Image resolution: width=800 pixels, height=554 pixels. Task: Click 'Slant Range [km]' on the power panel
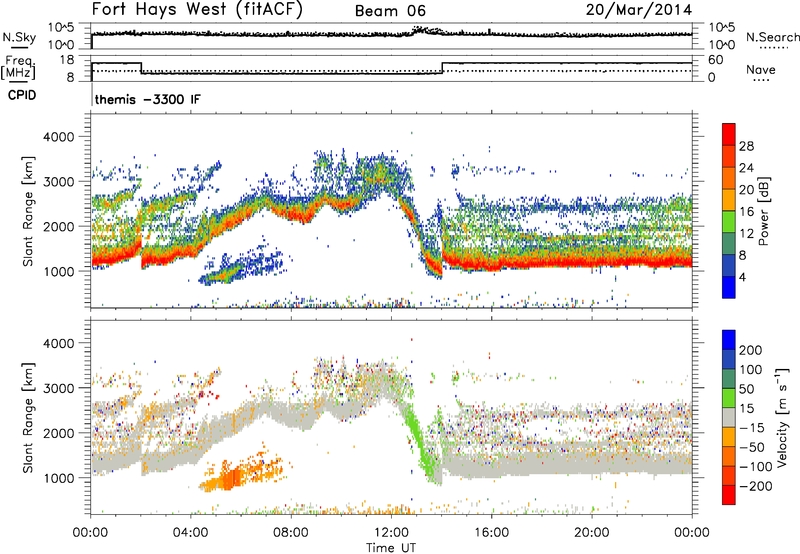tap(28, 211)
